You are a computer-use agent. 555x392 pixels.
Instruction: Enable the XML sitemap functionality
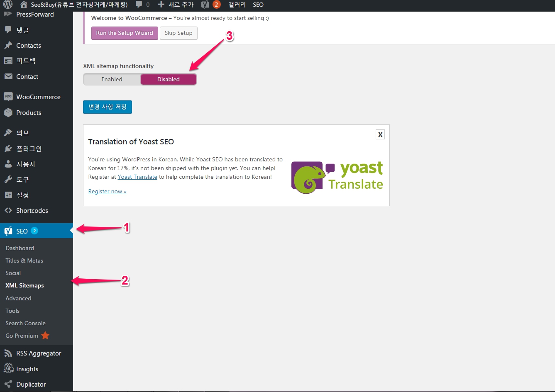click(x=112, y=80)
